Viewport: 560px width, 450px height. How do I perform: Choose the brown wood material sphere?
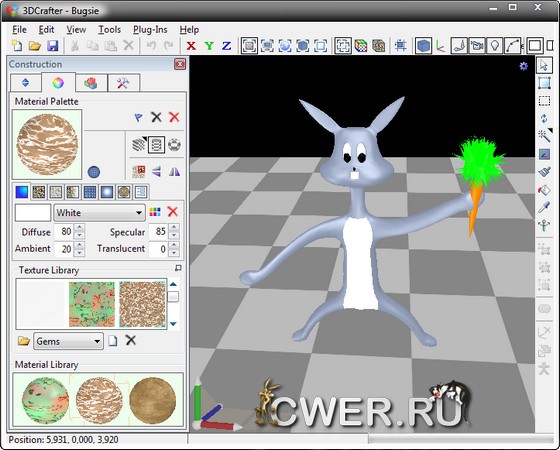point(152,400)
